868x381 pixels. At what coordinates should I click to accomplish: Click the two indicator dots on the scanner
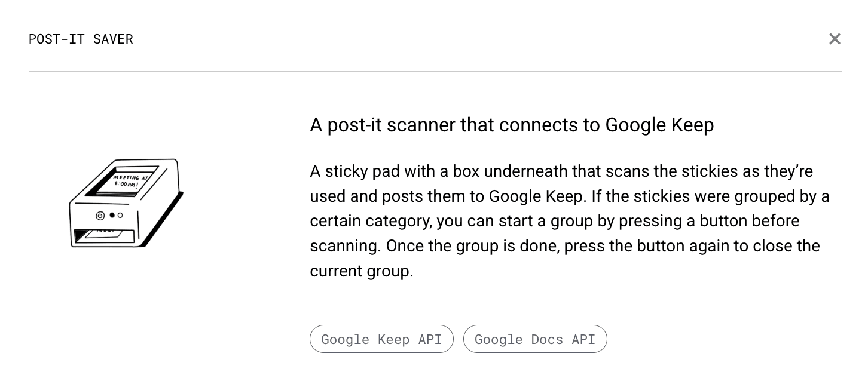tap(115, 215)
